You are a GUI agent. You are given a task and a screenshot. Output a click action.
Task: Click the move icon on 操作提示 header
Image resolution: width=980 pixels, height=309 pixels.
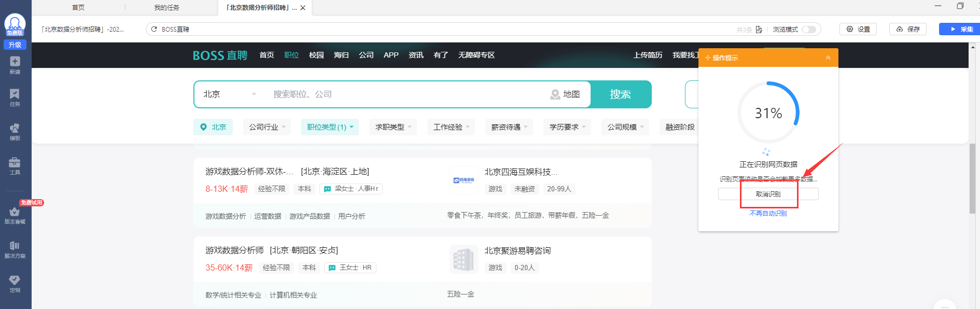[x=707, y=58]
